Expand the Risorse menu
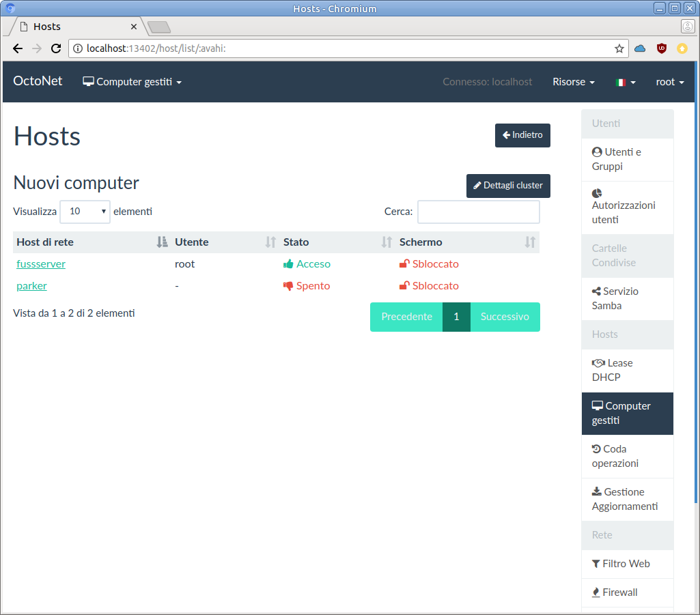Viewport: 700px width, 615px height. 574,82
